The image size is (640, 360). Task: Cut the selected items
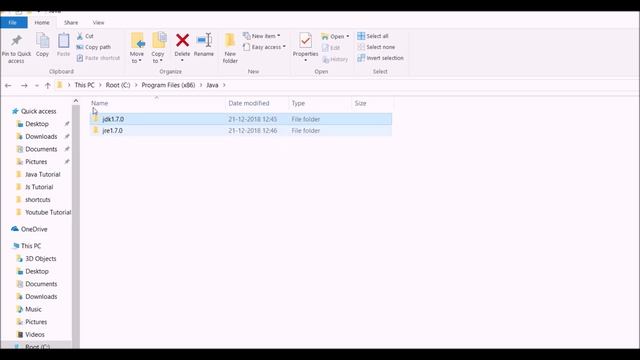85,36
